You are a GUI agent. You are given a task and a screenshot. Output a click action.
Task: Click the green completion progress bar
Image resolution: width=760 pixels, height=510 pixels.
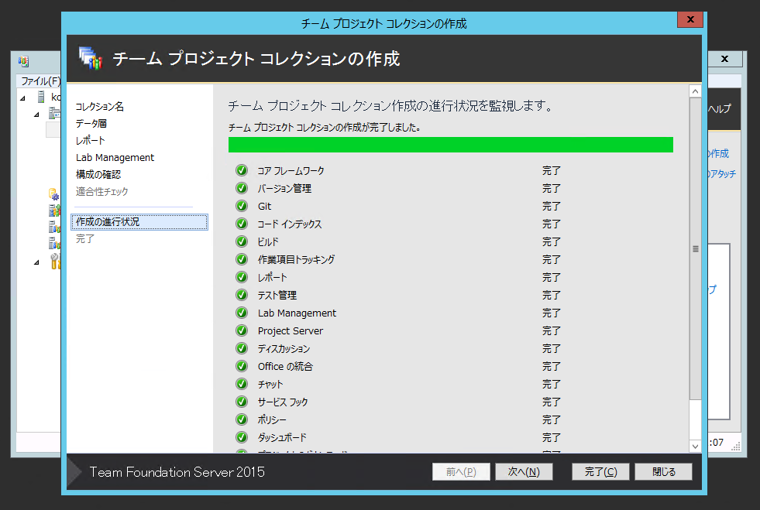tap(451, 144)
